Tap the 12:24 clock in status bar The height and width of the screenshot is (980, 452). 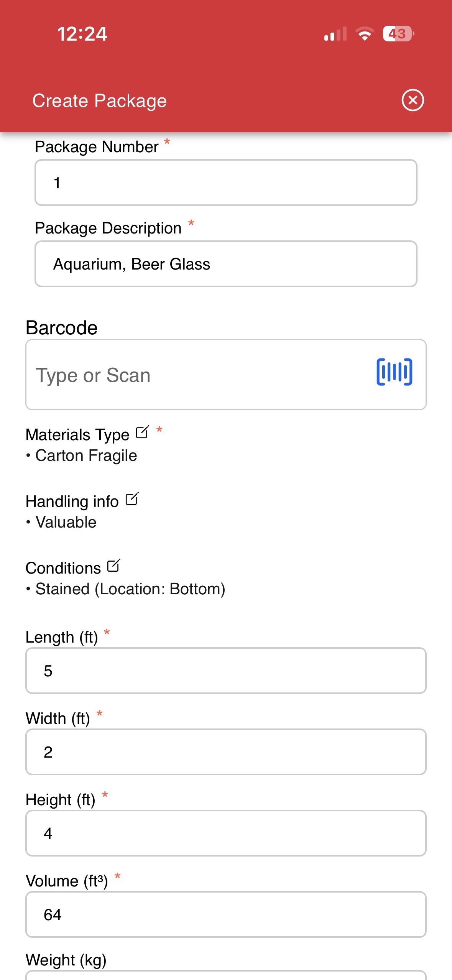(x=82, y=34)
